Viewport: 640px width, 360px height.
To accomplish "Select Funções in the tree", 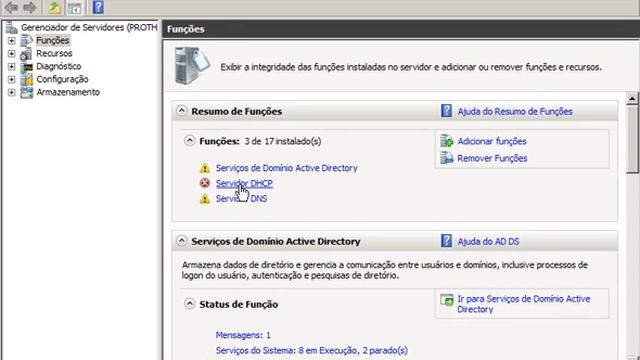I will click(53, 40).
